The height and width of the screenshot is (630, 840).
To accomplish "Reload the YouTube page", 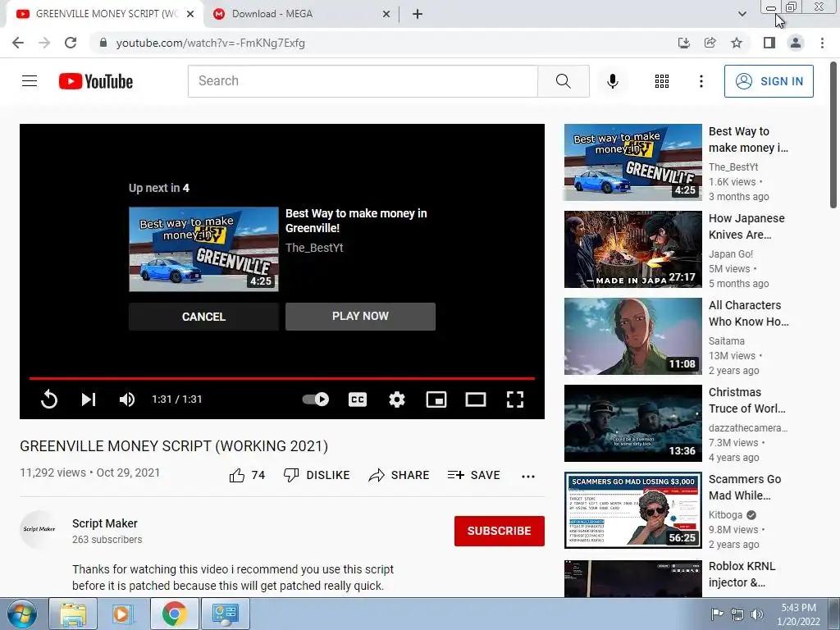I will coord(71,43).
